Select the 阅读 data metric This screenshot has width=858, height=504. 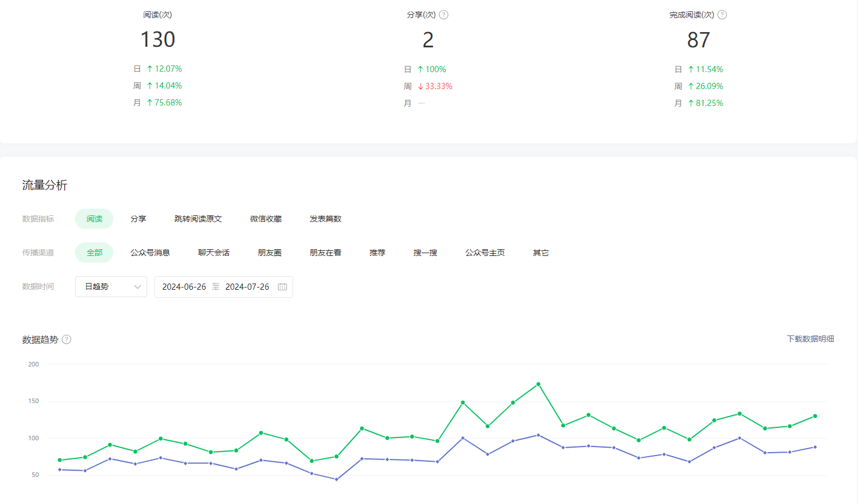(x=94, y=219)
